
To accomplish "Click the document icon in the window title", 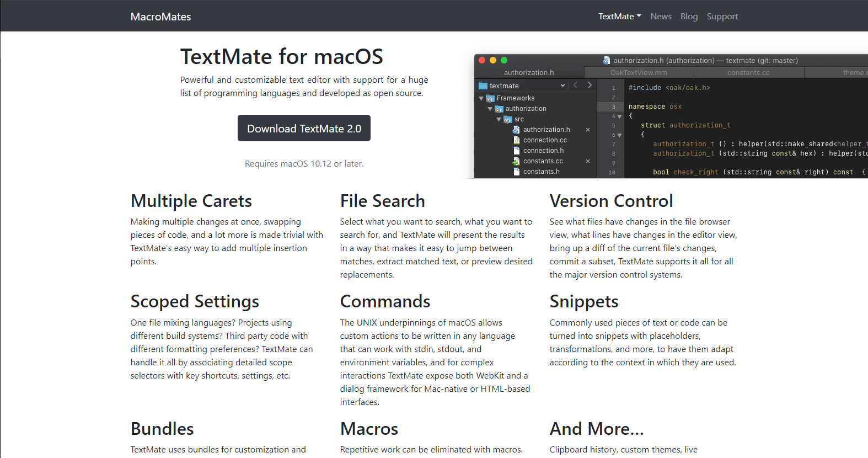I will pos(607,61).
